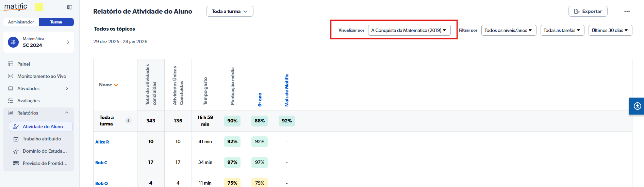
Task: Open Trabalho atribuído report
Action: coord(42,139)
